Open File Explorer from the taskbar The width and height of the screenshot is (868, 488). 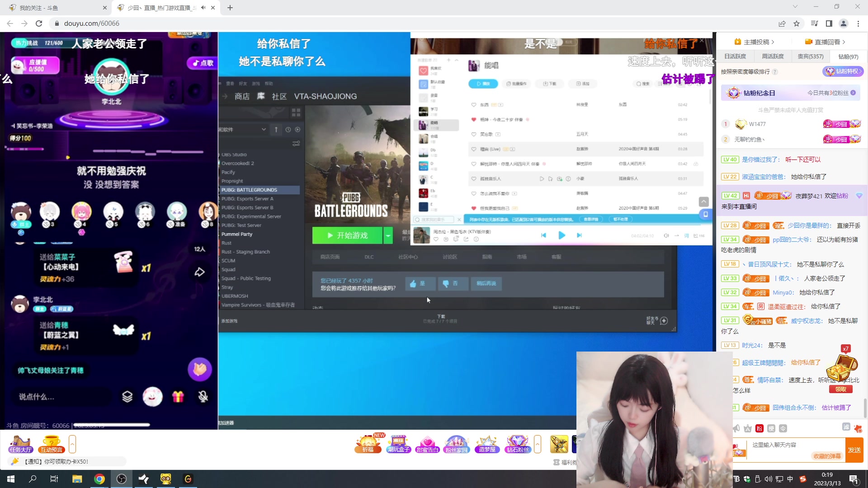[x=77, y=479]
